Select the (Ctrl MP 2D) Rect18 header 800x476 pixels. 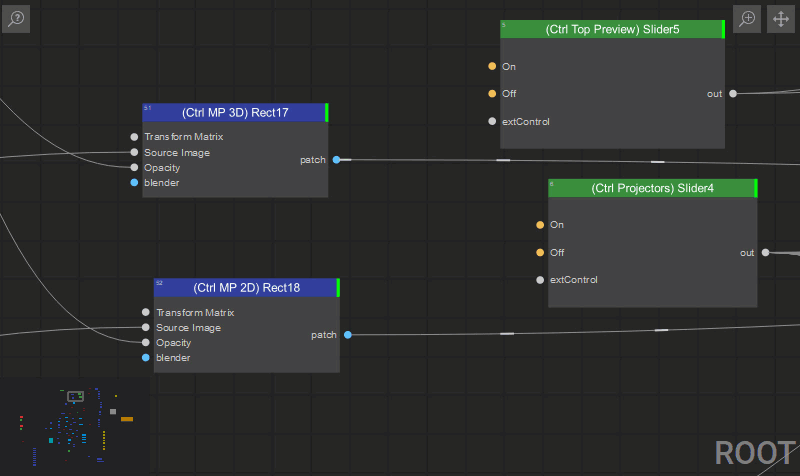coord(246,288)
